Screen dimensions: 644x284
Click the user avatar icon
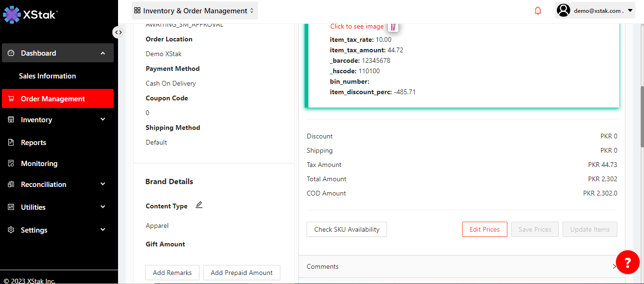click(564, 10)
